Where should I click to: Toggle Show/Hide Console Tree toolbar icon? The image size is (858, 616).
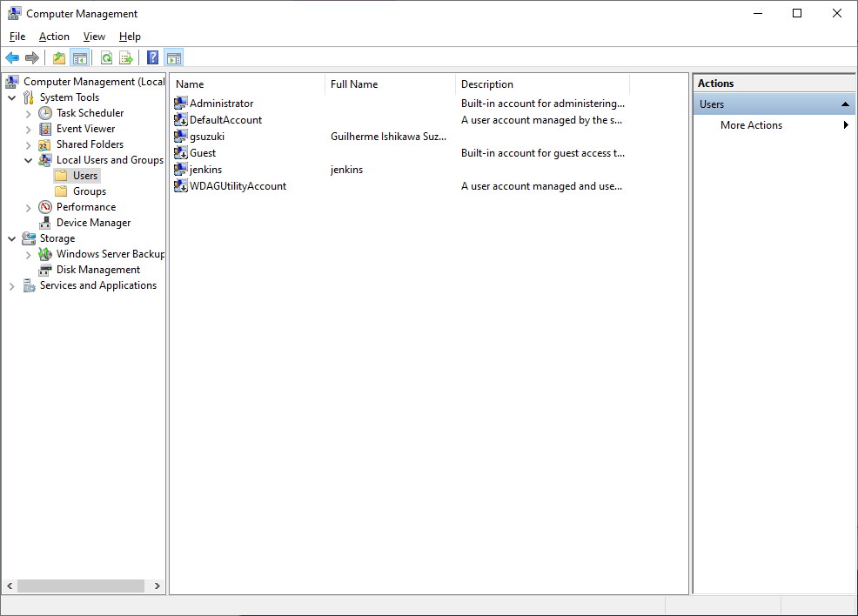pos(80,58)
